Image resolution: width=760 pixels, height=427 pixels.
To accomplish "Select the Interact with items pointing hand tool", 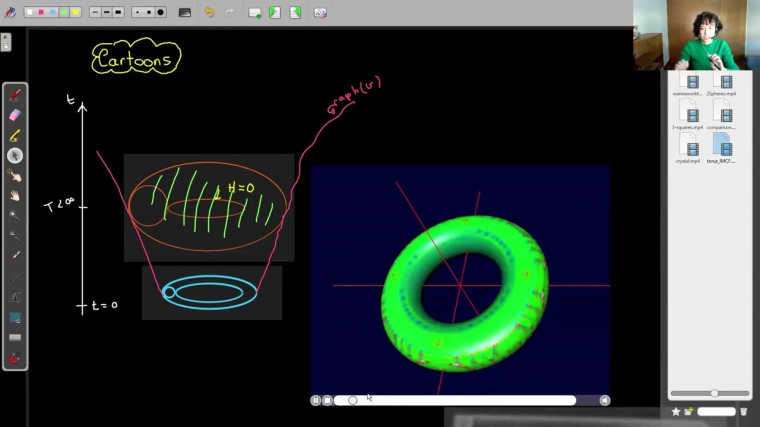I will (x=15, y=175).
